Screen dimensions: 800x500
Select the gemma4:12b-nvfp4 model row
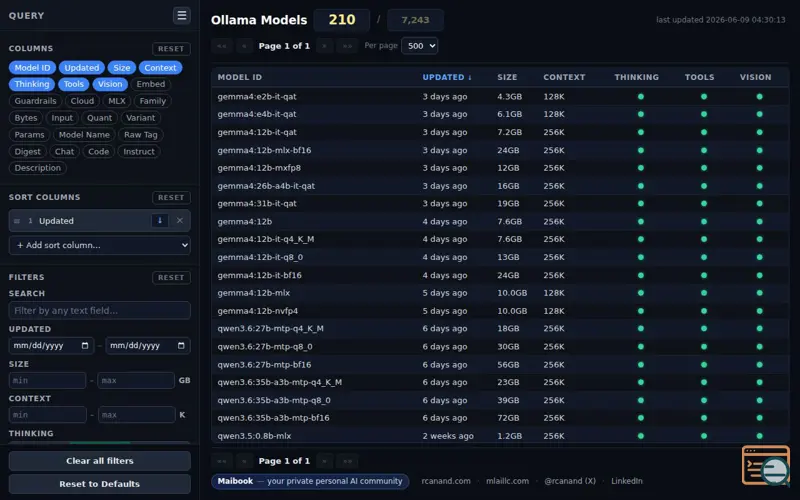500,311
